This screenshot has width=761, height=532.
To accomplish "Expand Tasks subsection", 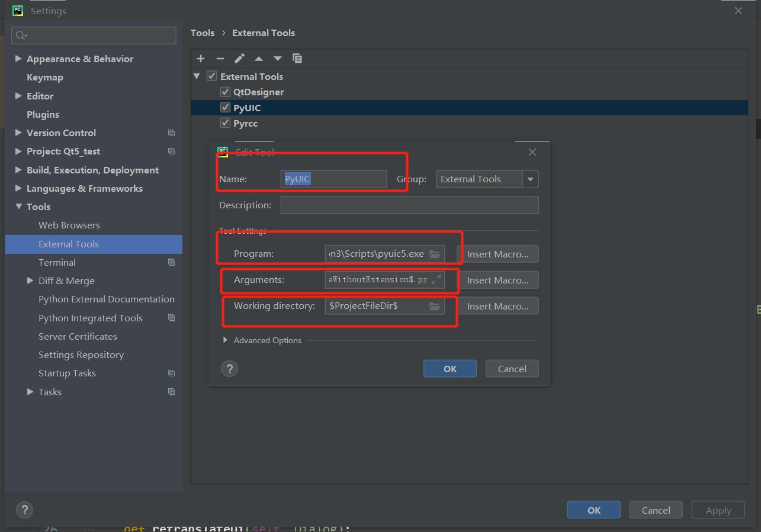I will click(x=30, y=392).
